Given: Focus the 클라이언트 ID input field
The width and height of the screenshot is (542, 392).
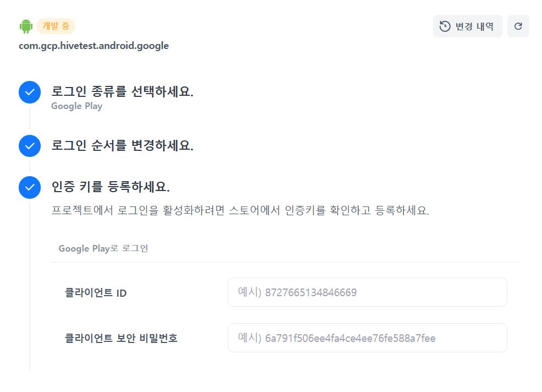Looking at the screenshot, I should (x=367, y=292).
